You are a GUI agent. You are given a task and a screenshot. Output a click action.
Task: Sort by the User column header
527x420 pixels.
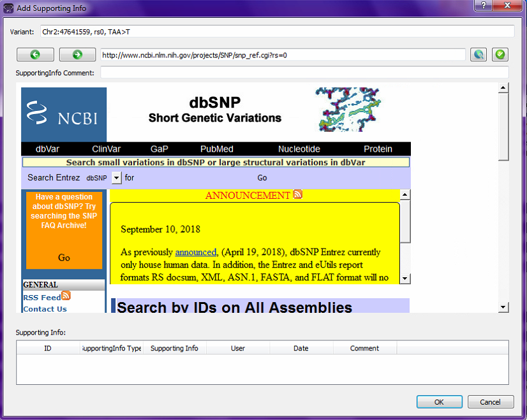(x=238, y=348)
